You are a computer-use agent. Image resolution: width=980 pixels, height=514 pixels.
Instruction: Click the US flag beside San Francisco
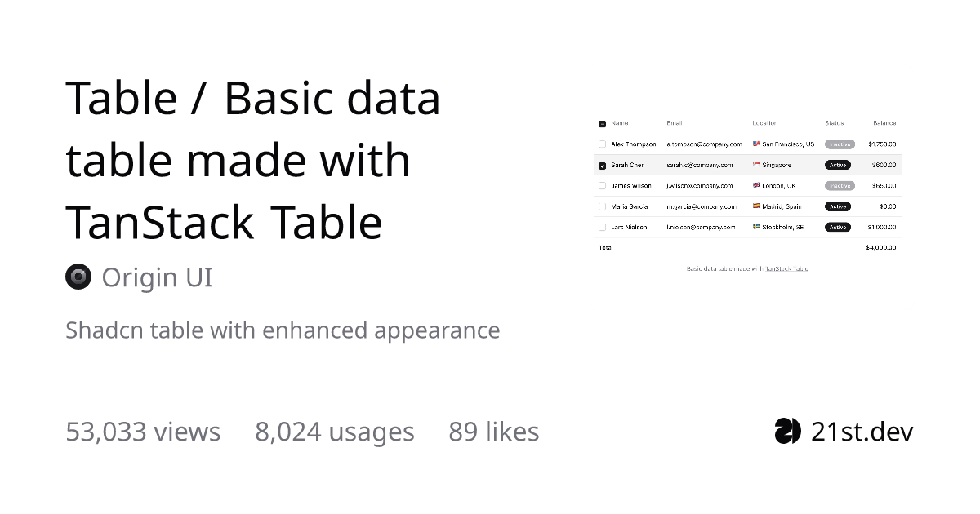tap(756, 144)
